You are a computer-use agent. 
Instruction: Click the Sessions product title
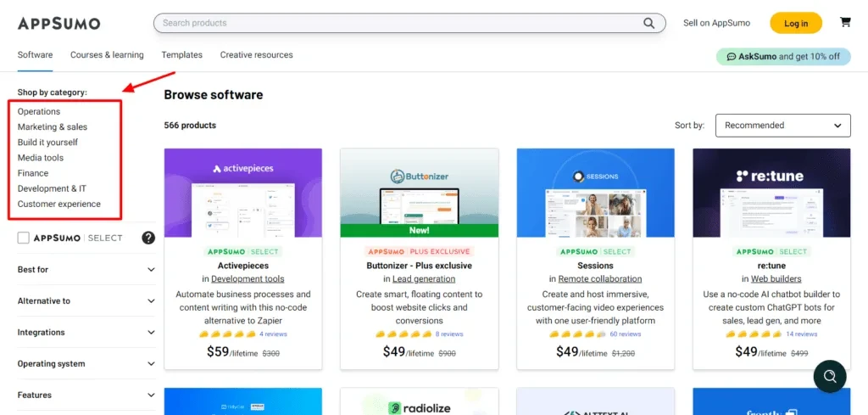tap(596, 266)
